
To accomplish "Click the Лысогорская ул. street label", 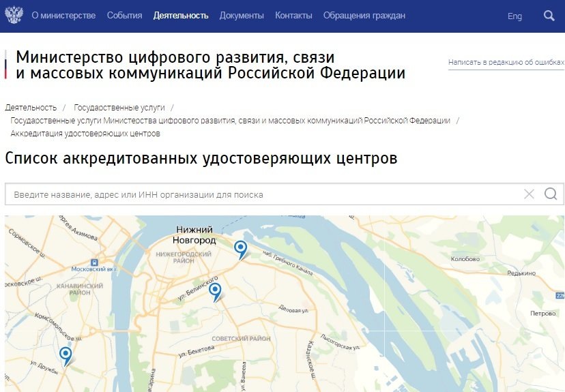I will pos(340,342).
